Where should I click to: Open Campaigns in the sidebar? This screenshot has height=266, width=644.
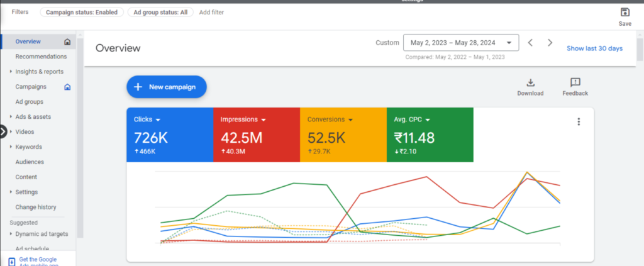click(x=31, y=87)
